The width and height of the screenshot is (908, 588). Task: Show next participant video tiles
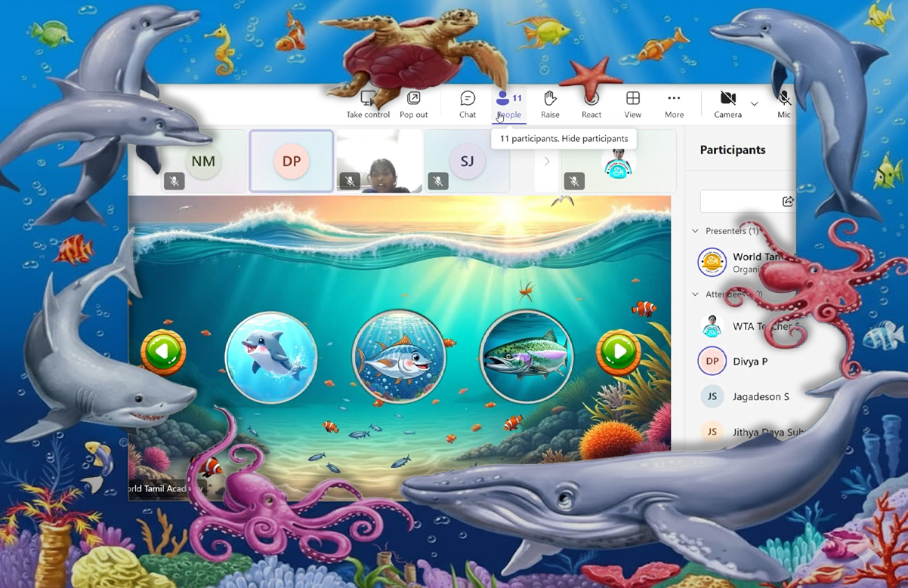tap(547, 162)
